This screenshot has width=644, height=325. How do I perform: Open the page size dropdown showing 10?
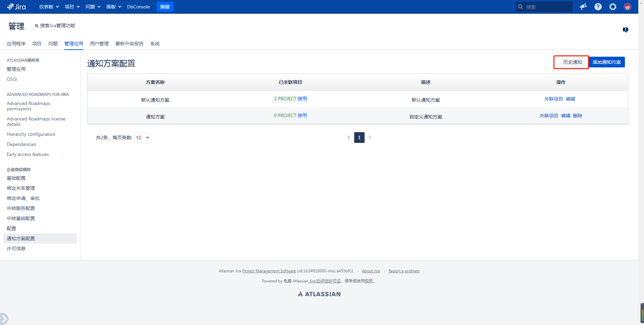click(143, 138)
